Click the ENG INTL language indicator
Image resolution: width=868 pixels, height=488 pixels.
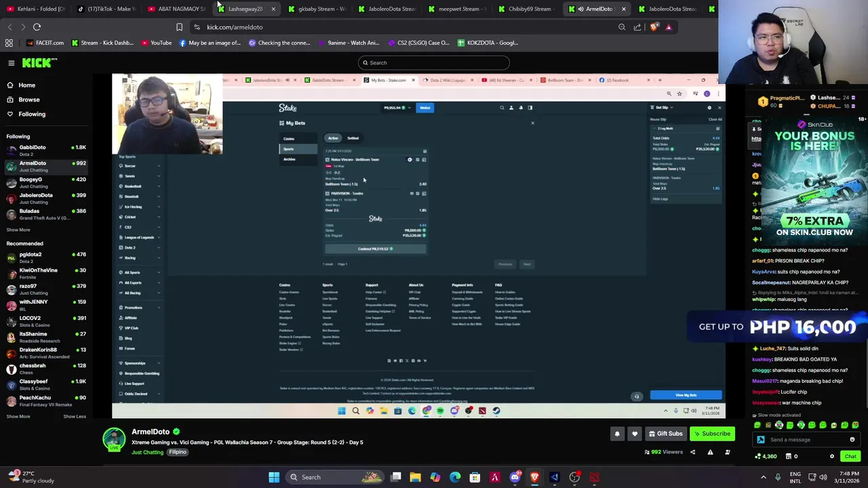(x=795, y=477)
